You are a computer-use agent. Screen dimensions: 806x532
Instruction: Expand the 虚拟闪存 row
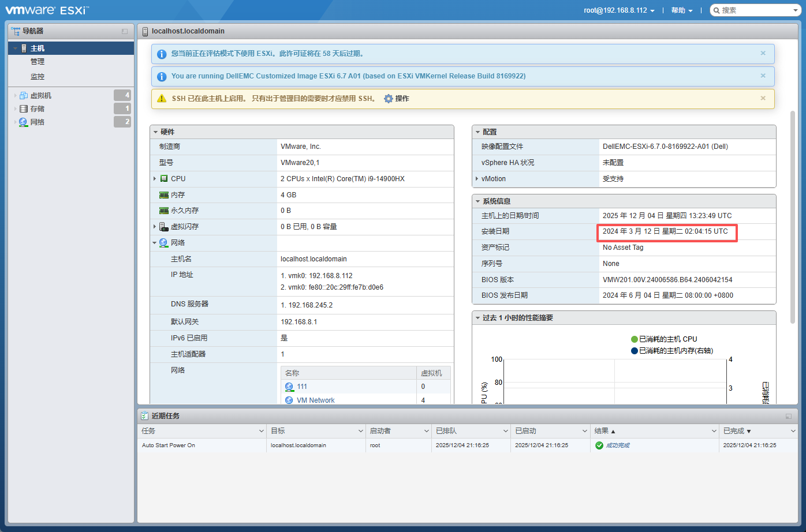[x=155, y=227]
